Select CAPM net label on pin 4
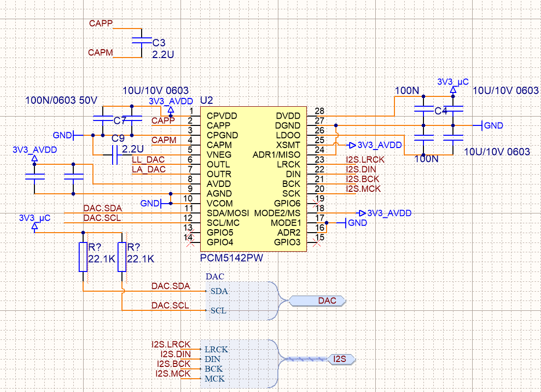 (x=164, y=140)
